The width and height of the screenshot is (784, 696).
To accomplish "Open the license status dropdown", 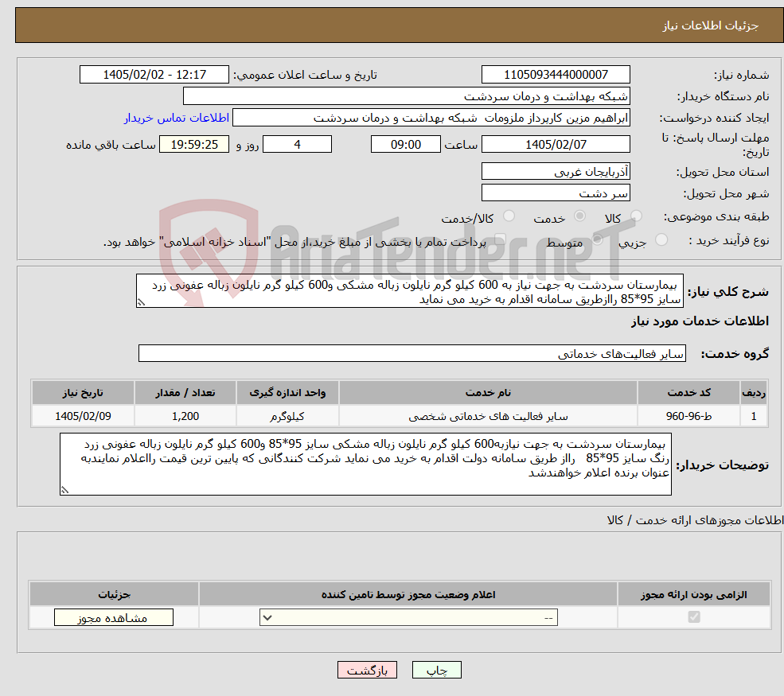I will pyautogui.click(x=408, y=617).
